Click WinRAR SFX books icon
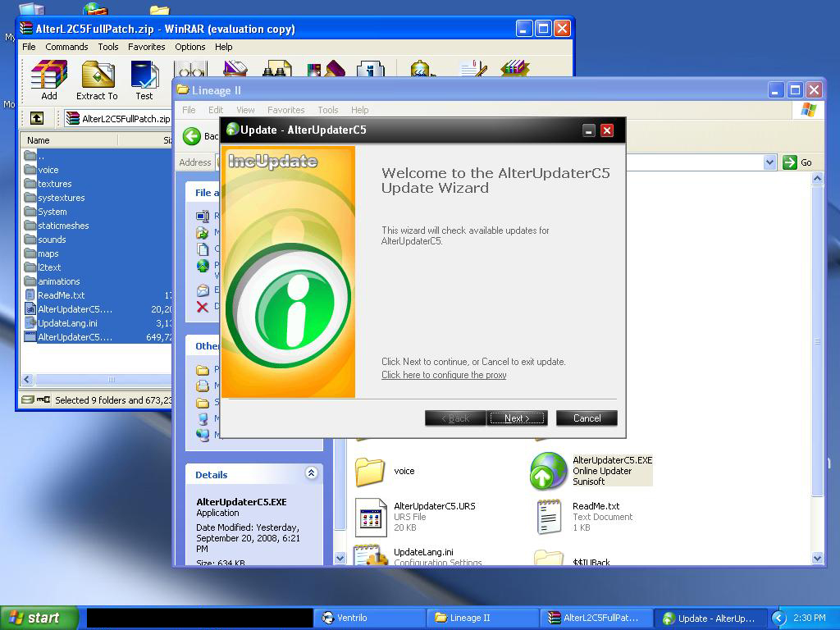The width and height of the screenshot is (840, 630). point(515,69)
